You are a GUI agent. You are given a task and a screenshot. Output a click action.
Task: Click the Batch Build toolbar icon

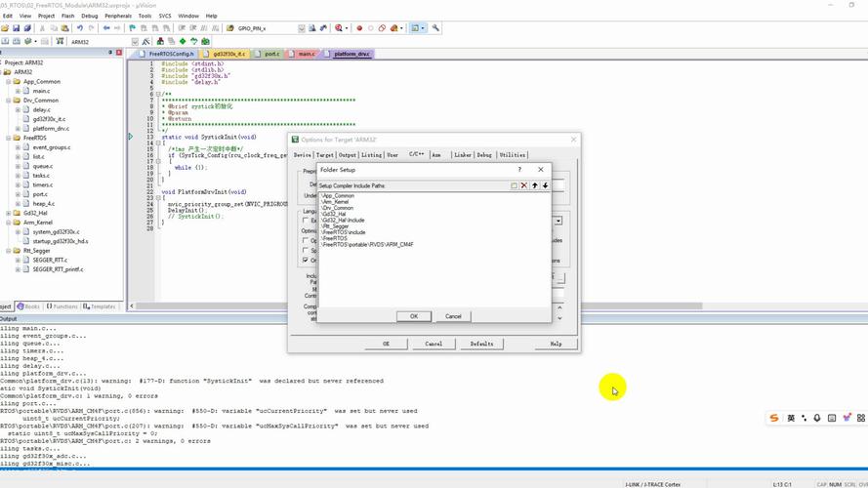(27, 42)
